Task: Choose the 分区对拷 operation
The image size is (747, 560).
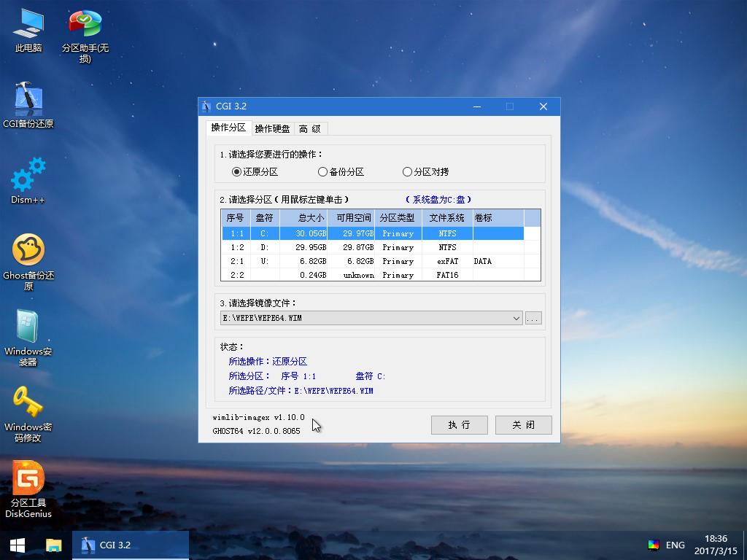Action: pyautogui.click(x=407, y=171)
